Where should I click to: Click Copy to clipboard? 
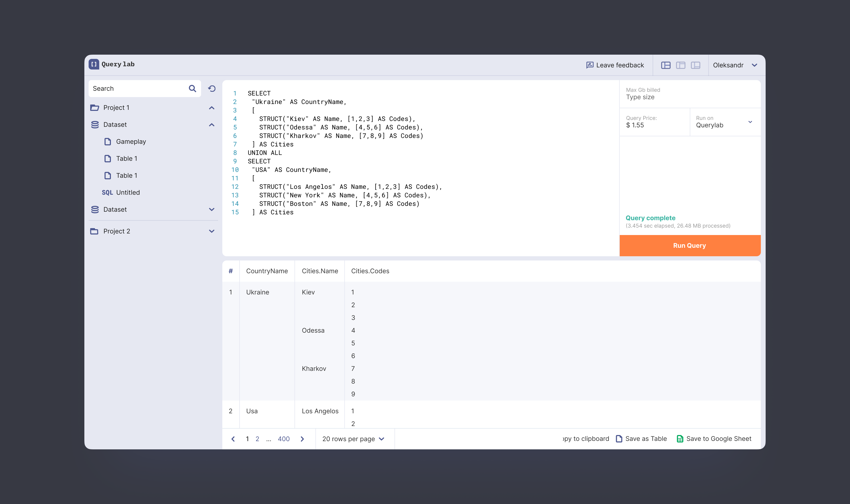pyautogui.click(x=586, y=439)
